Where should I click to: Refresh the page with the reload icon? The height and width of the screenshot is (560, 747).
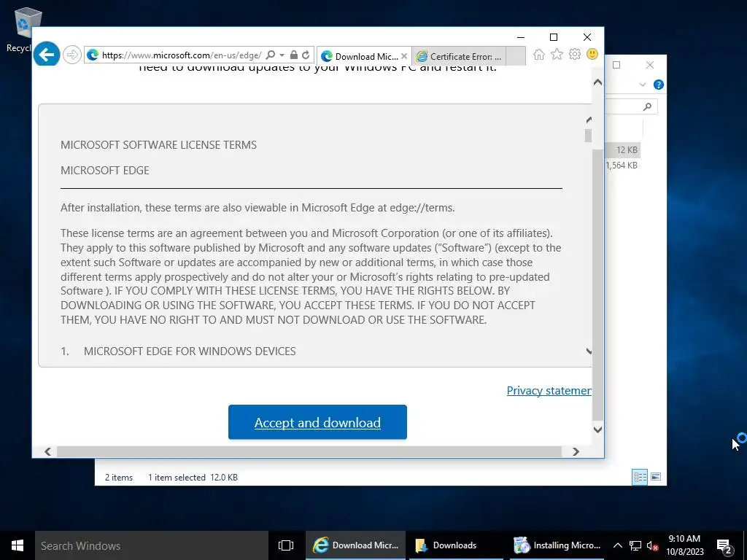click(x=306, y=55)
